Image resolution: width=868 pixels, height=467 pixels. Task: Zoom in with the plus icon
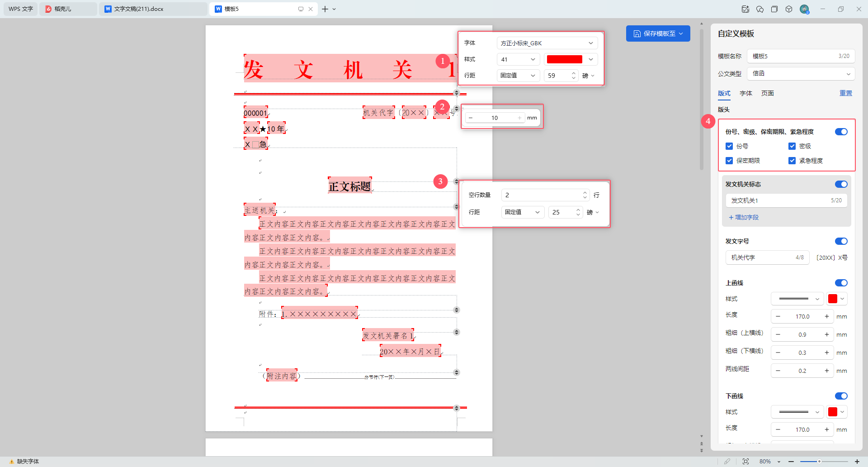click(x=857, y=461)
